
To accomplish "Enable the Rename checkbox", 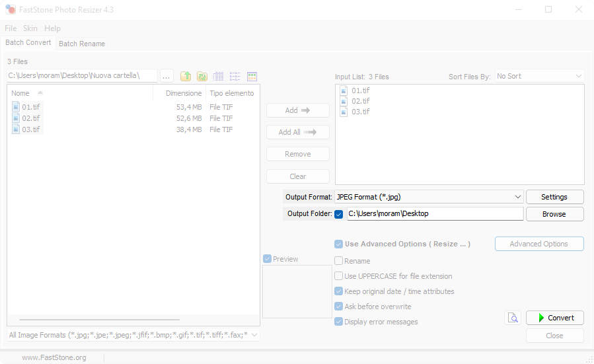I will coord(339,260).
